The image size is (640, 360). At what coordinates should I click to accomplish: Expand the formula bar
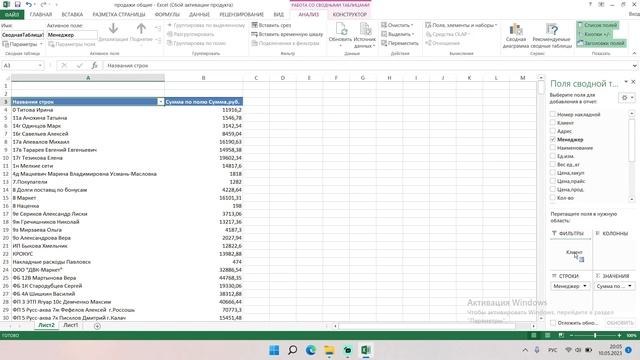[634, 65]
